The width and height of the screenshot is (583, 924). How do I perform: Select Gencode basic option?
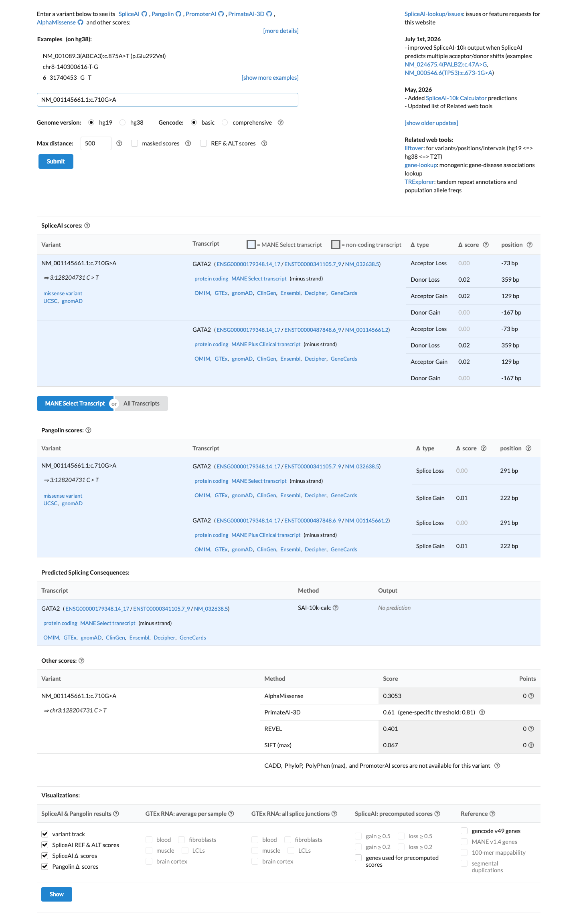point(194,123)
